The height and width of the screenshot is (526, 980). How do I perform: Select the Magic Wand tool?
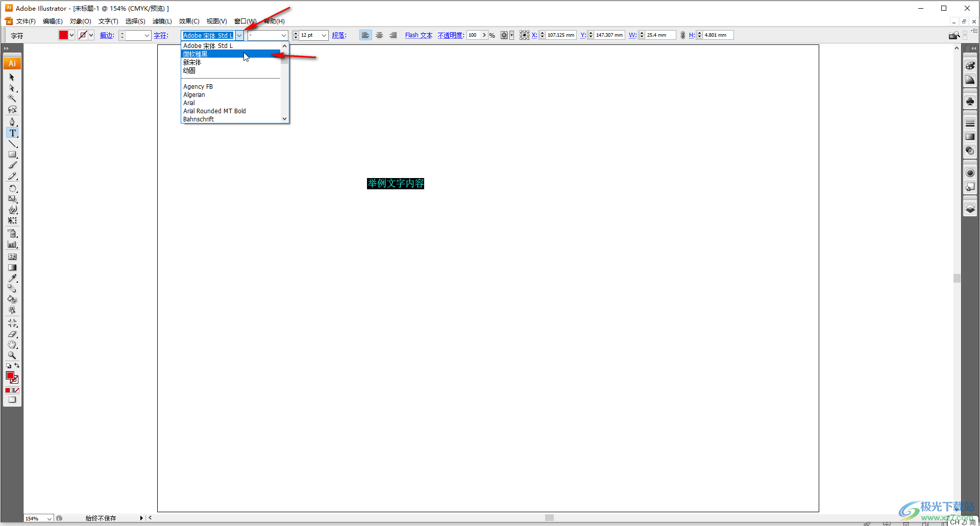pyautogui.click(x=12, y=98)
